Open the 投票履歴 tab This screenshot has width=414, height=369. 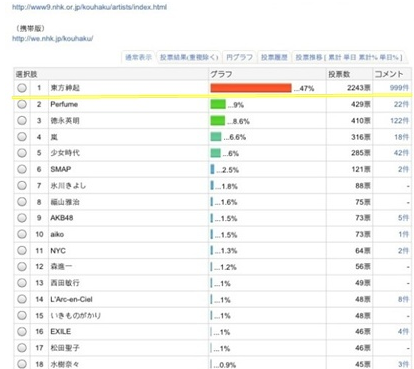pos(274,57)
